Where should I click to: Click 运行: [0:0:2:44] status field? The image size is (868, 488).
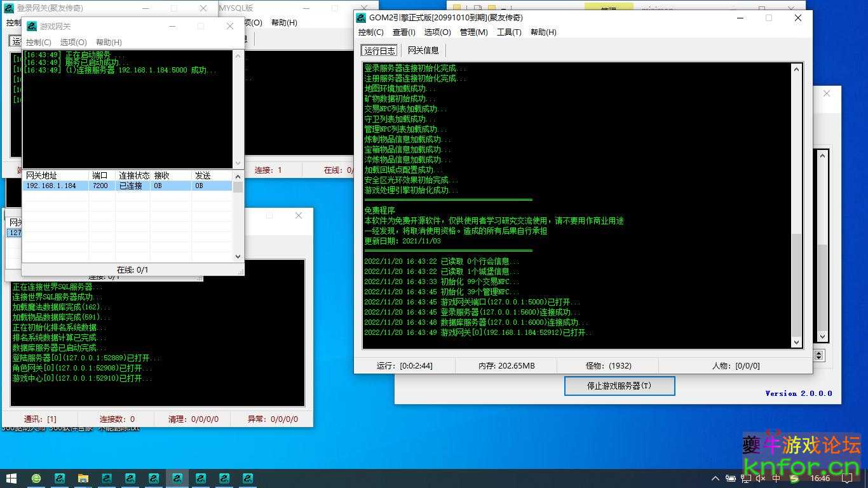point(405,365)
